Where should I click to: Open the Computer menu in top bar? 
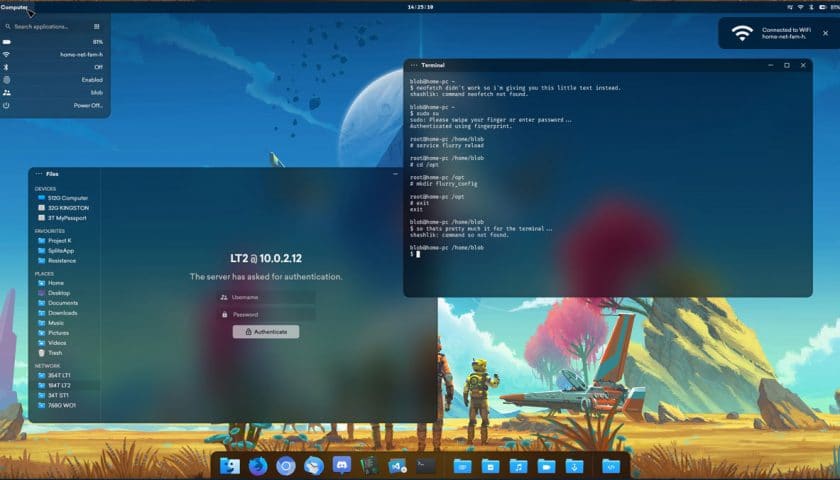click(14, 8)
